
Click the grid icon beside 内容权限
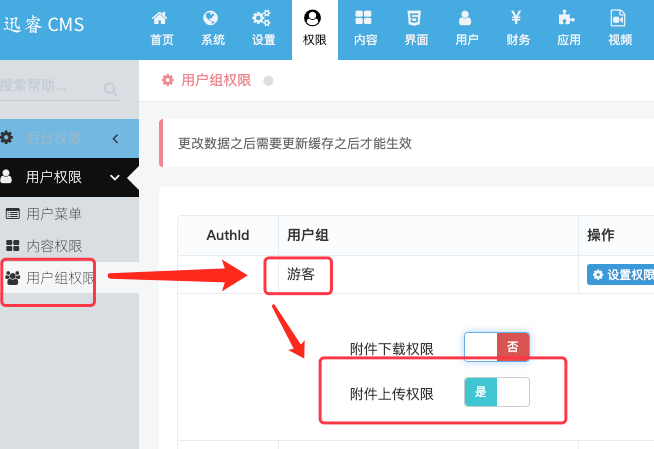click(x=13, y=246)
